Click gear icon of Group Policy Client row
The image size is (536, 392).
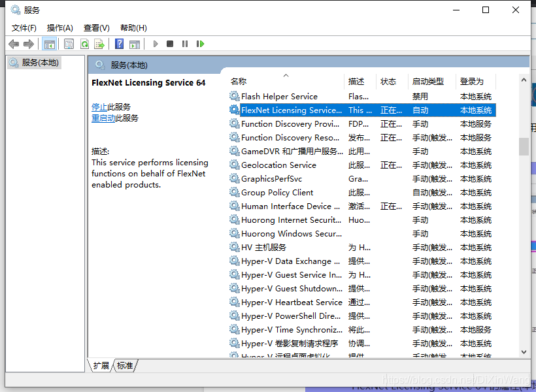234,192
